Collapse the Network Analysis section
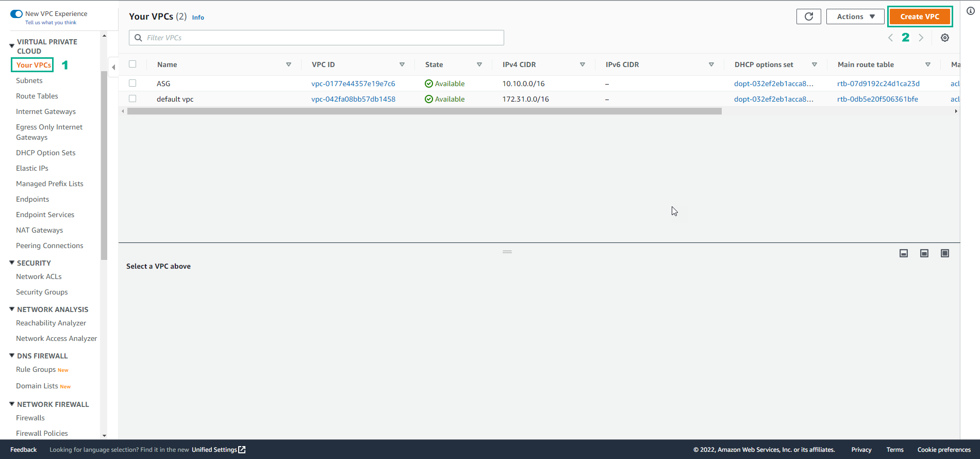This screenshot has height=459, width=980. point(12,309)
